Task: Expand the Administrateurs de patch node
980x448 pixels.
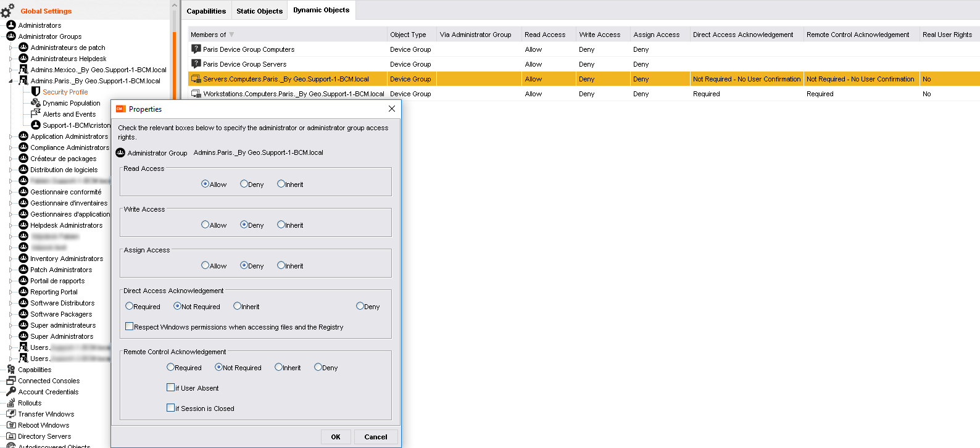Action: 10,48
